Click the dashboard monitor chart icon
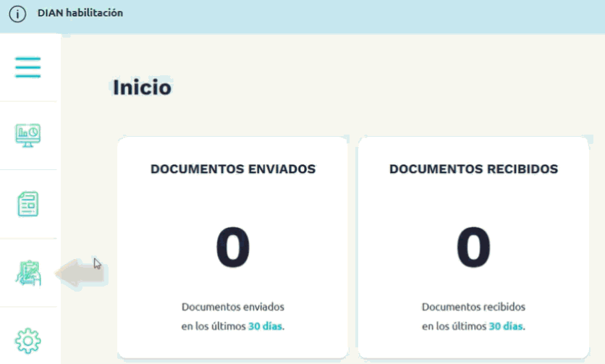Screen dimensions: 605x364 pyautogui.click(x=28, y=135)
